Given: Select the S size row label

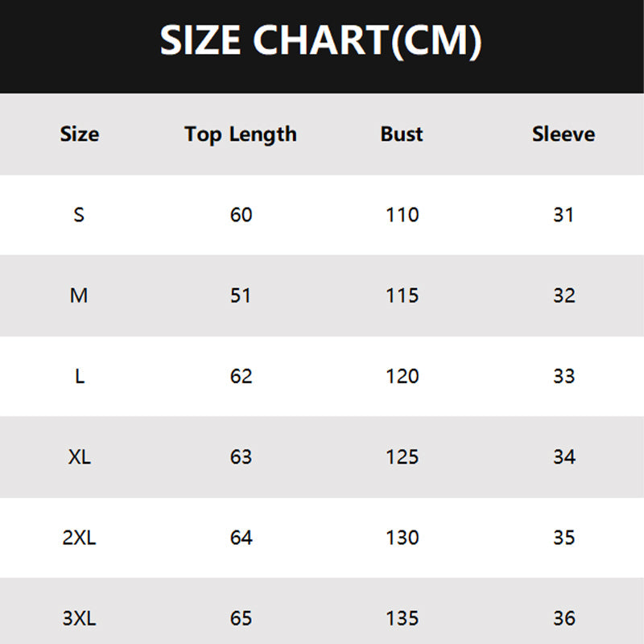Looking at the screenshot, I should point(79,215).
